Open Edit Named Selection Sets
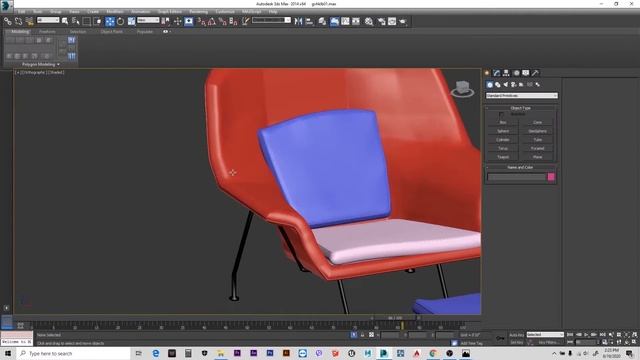Screen dimensions: 640x360 [245, 21]
